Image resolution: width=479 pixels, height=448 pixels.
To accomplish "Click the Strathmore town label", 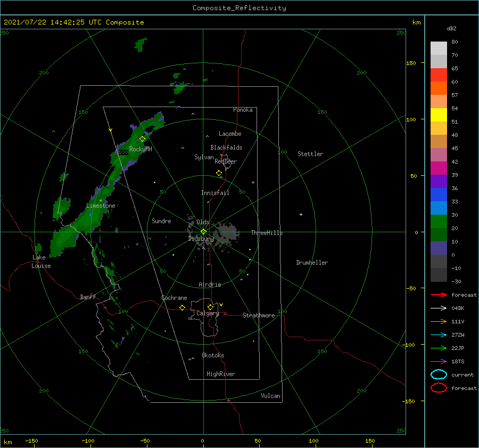I will click(x=259, y=315).
